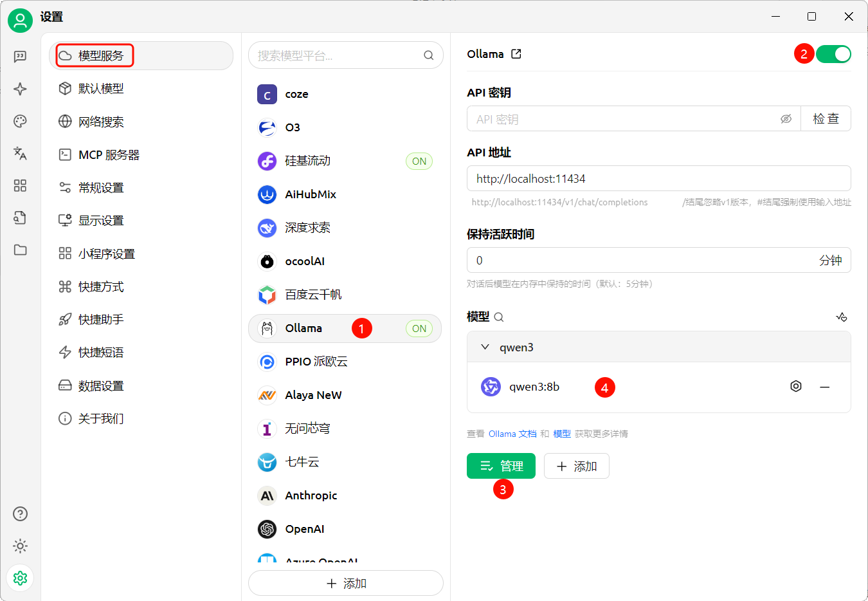Open 默认模型 settings section
868x601 pixels.
coord(141,89)
